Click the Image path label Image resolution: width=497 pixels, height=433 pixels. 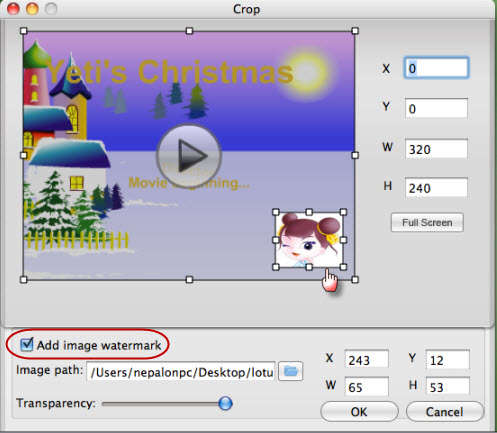(x=49, y=370)
